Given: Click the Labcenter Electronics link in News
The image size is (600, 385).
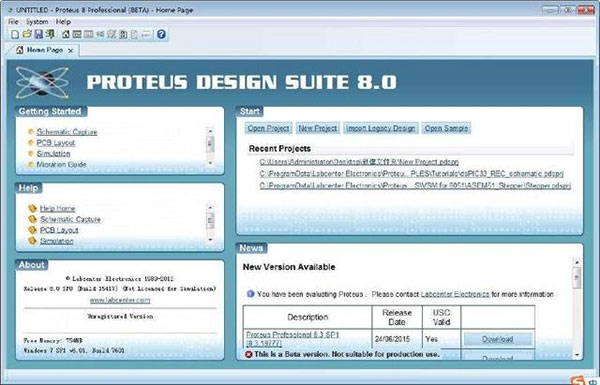Looking at the screenshot, I should [455, 294].
